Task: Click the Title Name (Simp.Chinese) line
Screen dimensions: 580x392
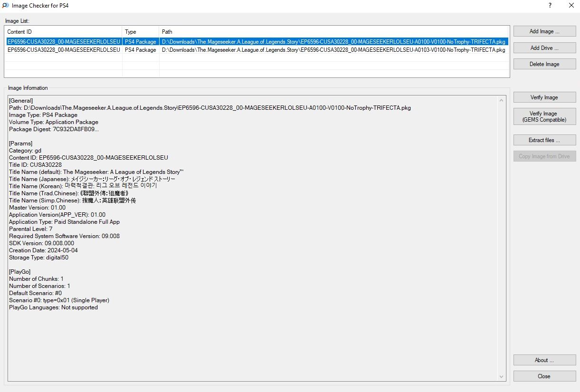Action: (x=72, y=201)
